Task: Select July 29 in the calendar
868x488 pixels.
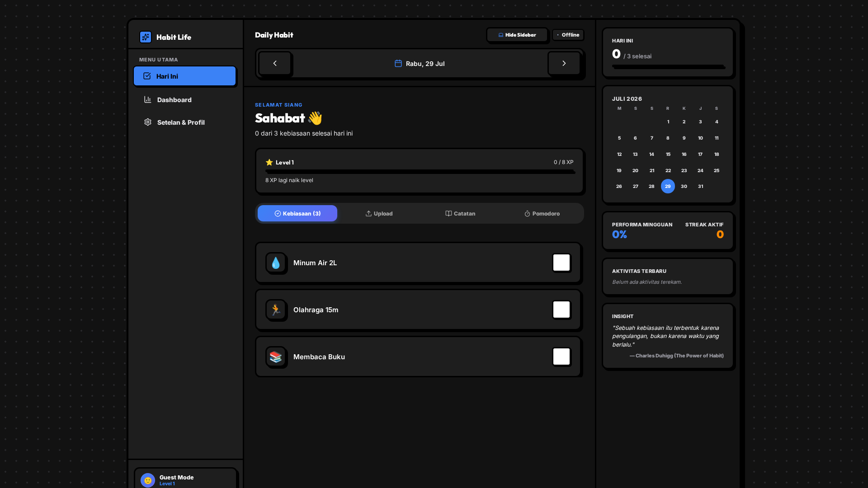Action: [668, 186]
